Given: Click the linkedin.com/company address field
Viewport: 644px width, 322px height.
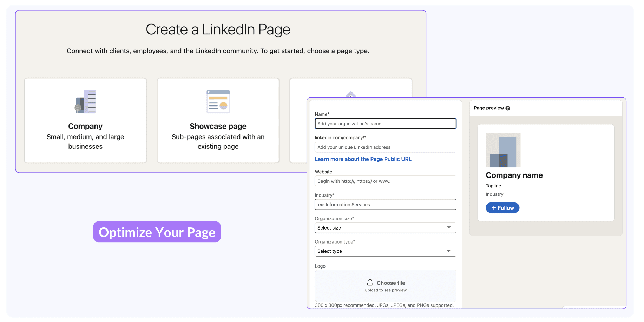Looking at the screenshot, I should (x=386, y=147).
